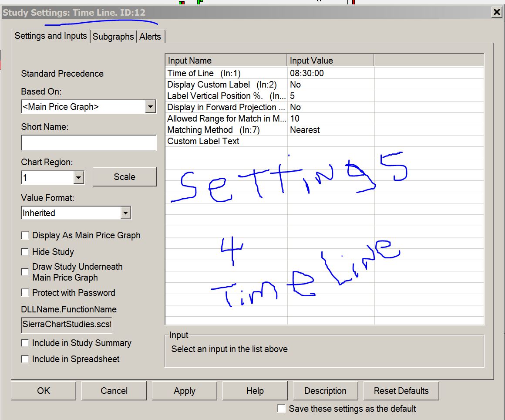The image size is (505, 420).
Task: Click the No value for Forward Projection
Action: (295, 107)
